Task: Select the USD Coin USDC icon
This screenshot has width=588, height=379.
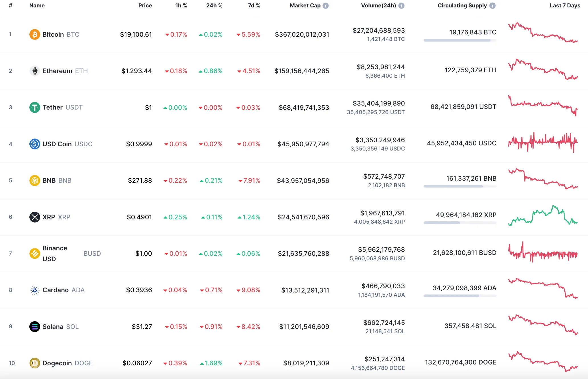Action: (x=34, y=144)
